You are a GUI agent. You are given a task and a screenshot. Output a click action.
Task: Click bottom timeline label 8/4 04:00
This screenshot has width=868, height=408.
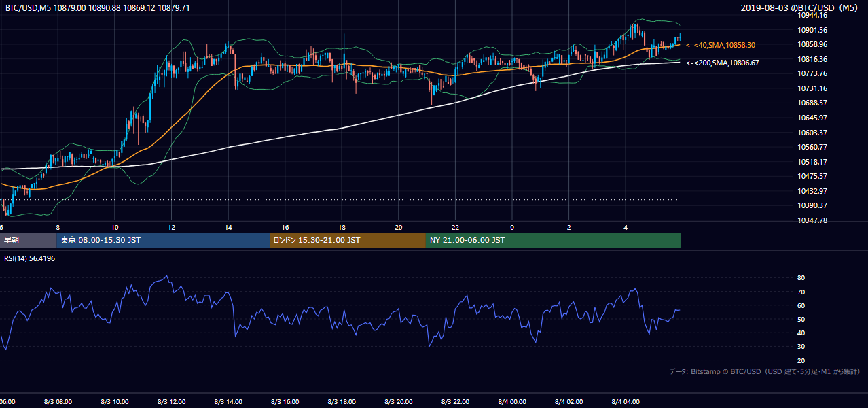626,401
